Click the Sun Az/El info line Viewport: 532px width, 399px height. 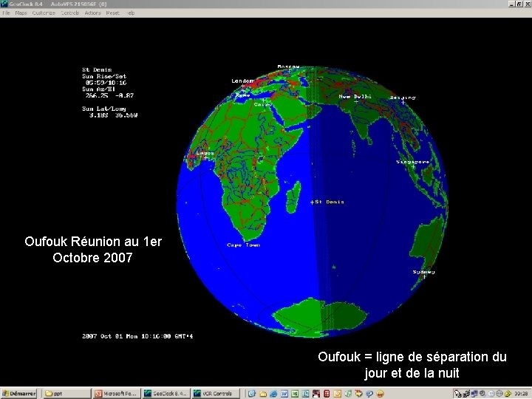point(99,89)
